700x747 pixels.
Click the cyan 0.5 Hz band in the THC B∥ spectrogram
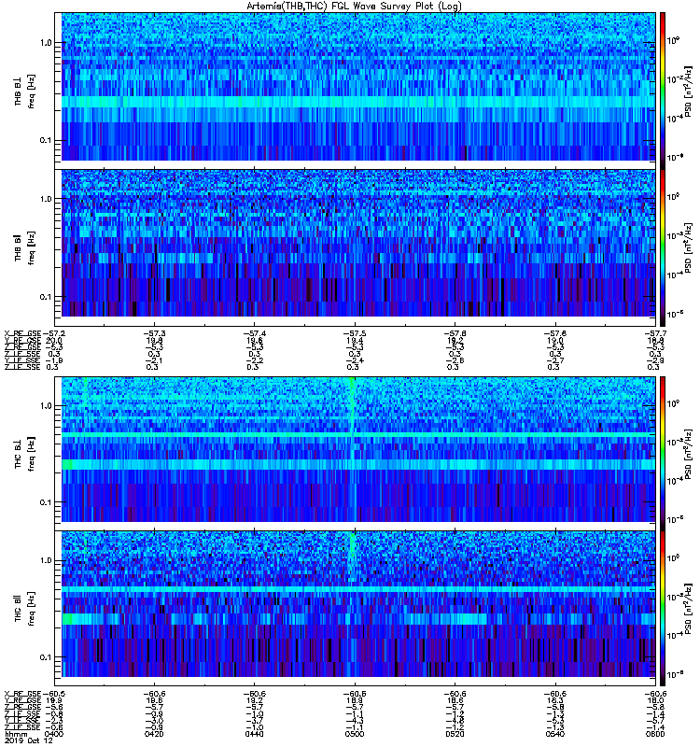(358, 589)
